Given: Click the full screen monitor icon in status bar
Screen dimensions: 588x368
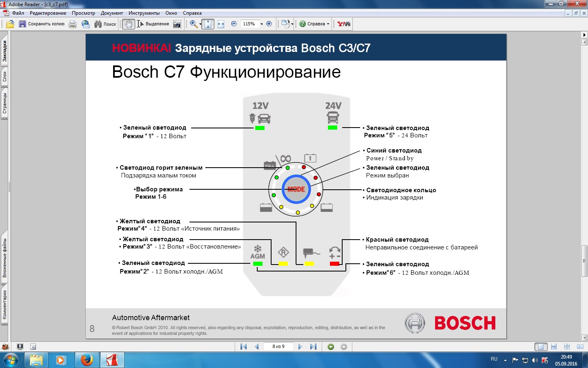Looking at the screenshot, I should (20, 347).
